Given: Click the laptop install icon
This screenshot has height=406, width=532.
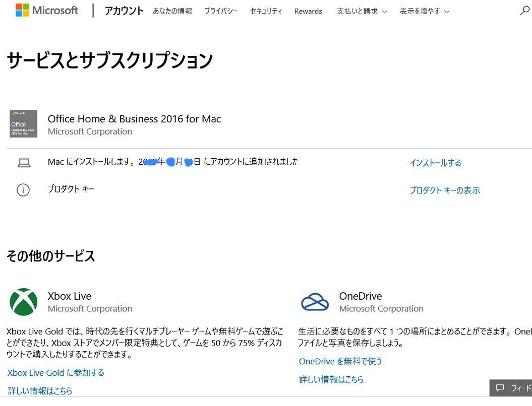Looking at the screenshot, I should coord(24,163).
